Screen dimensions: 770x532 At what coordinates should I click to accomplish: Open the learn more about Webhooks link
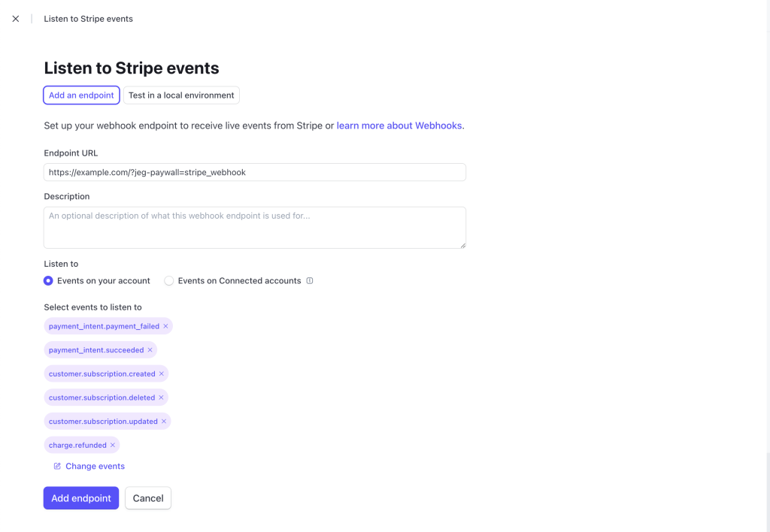[x=399, y=125]
